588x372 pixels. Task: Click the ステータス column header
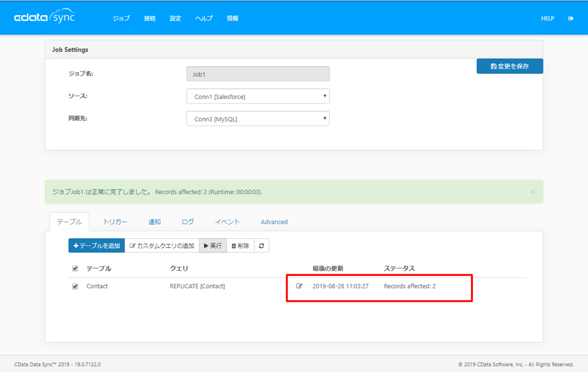pos(399,269)
